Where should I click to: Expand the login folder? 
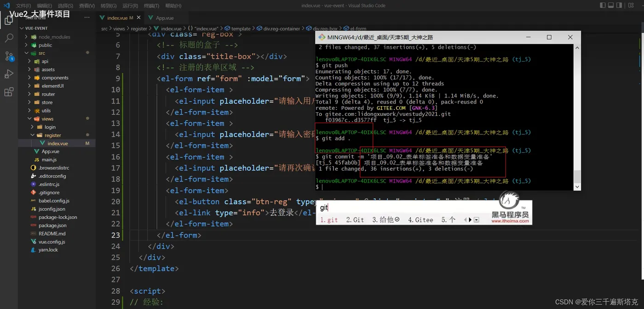(33, 127)
